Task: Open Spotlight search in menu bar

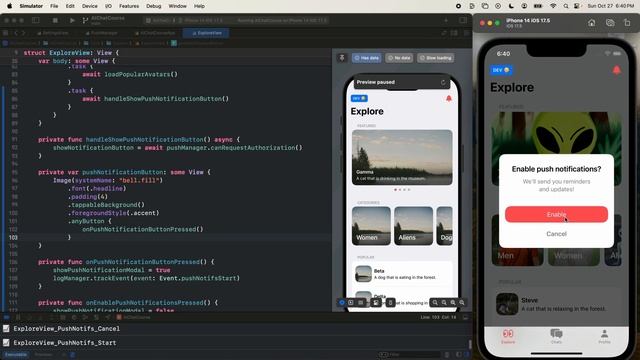Action: (566, 6)
